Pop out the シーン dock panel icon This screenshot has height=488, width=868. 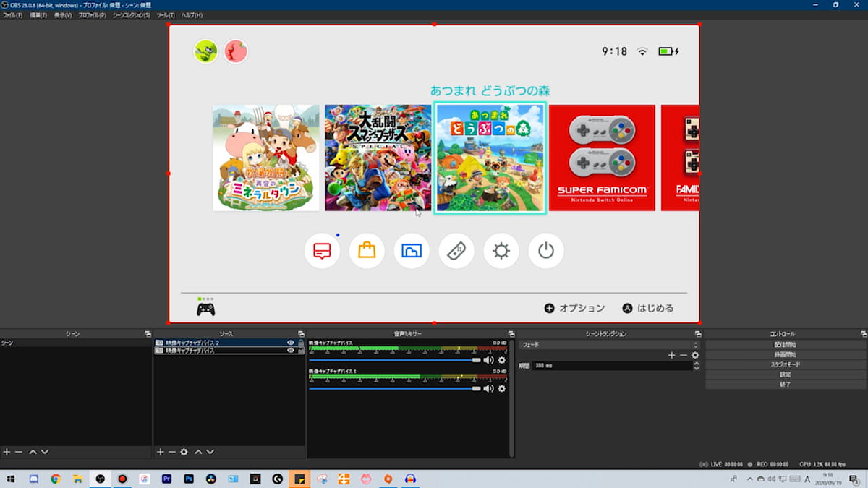click(x=148, y=334)
